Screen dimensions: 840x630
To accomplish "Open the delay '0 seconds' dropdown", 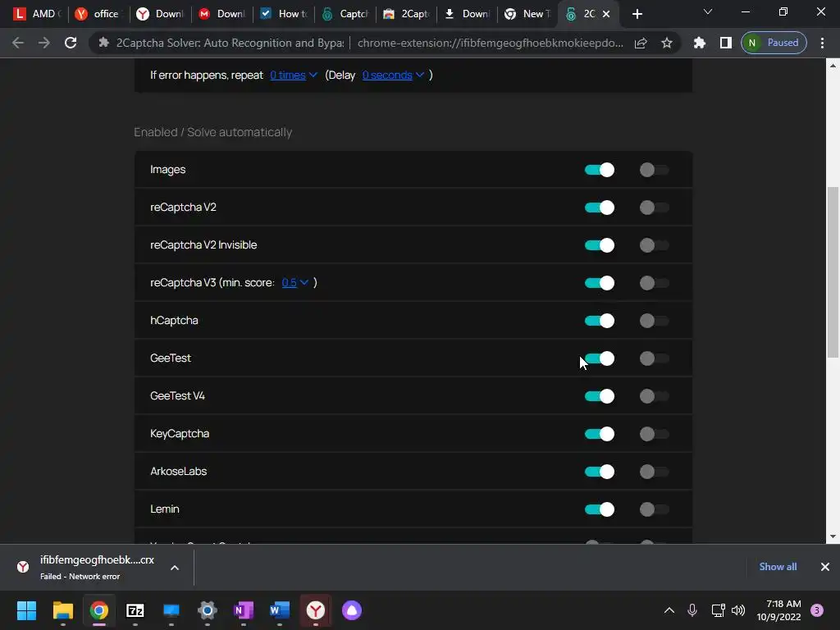I will pos(393,75).
